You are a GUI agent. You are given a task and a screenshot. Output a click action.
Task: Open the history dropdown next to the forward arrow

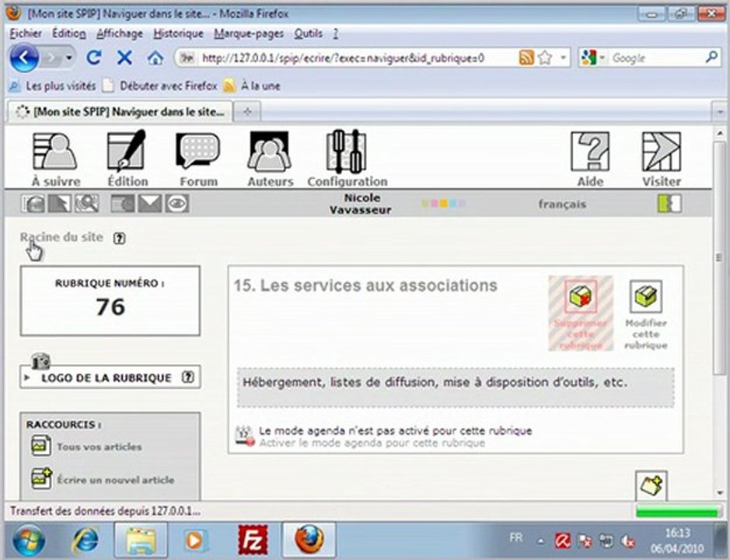click(69, 58)
